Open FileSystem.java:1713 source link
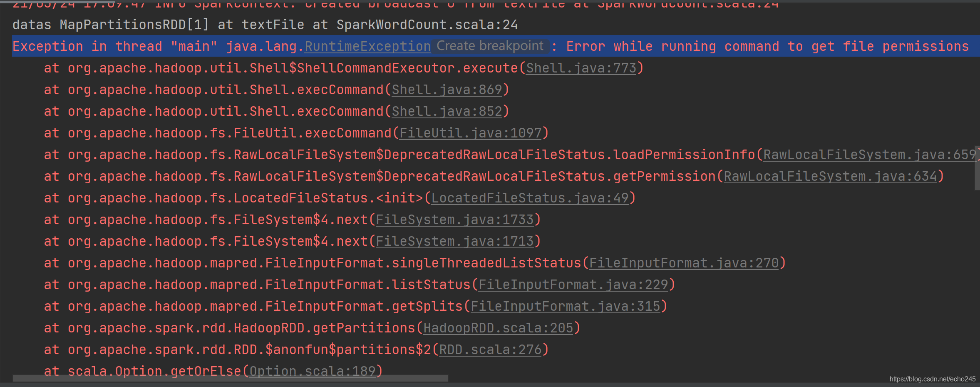 455,241
